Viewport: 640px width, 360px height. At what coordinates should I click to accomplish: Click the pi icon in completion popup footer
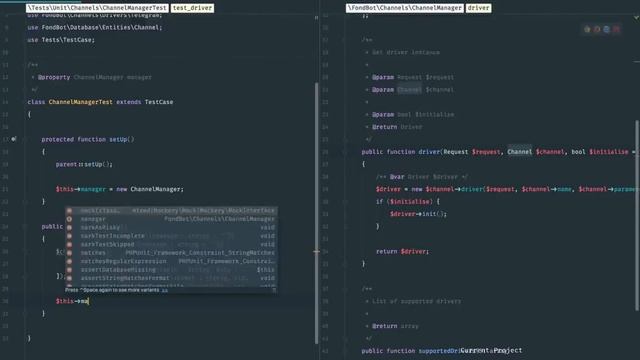[274, 290]
